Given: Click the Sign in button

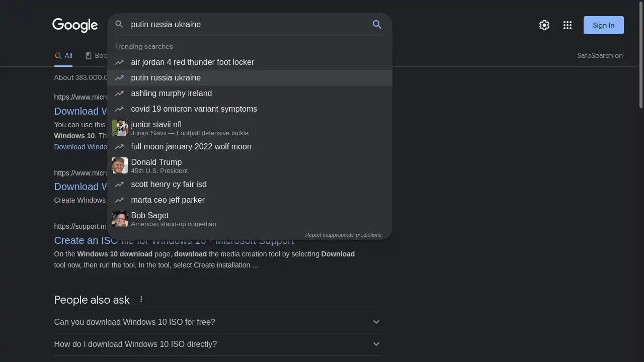Looking at the screenshot, I should click(603, 25).
